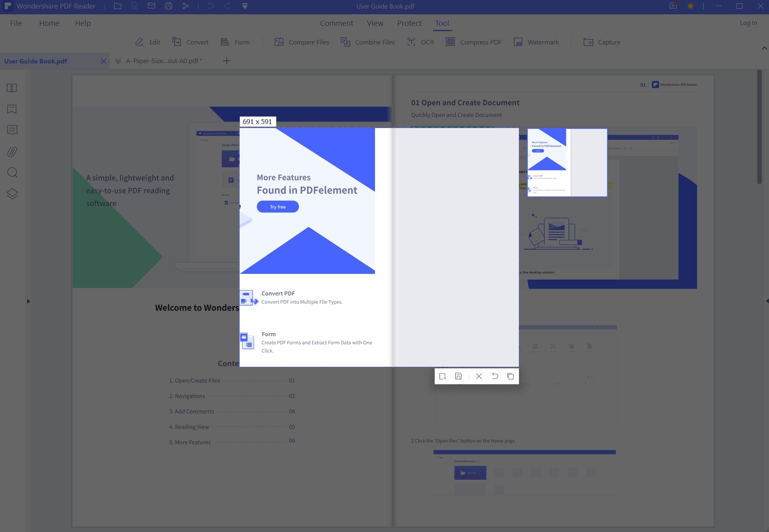Select the Form tool
Image resolution: width=769 pixels, height=532 pixels.
click(x=235, y=42)
